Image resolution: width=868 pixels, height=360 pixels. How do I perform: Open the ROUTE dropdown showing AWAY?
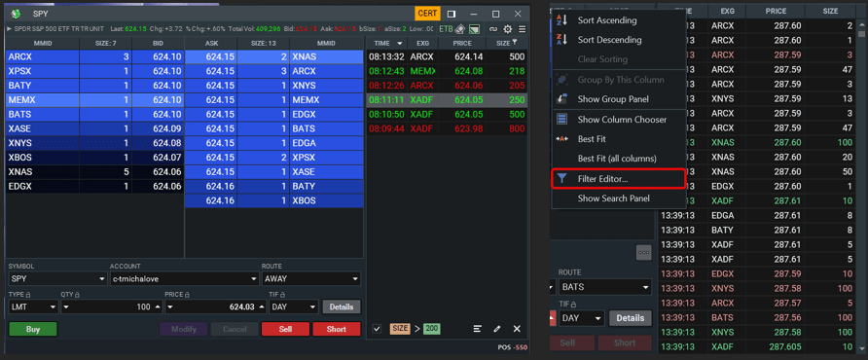311,278
